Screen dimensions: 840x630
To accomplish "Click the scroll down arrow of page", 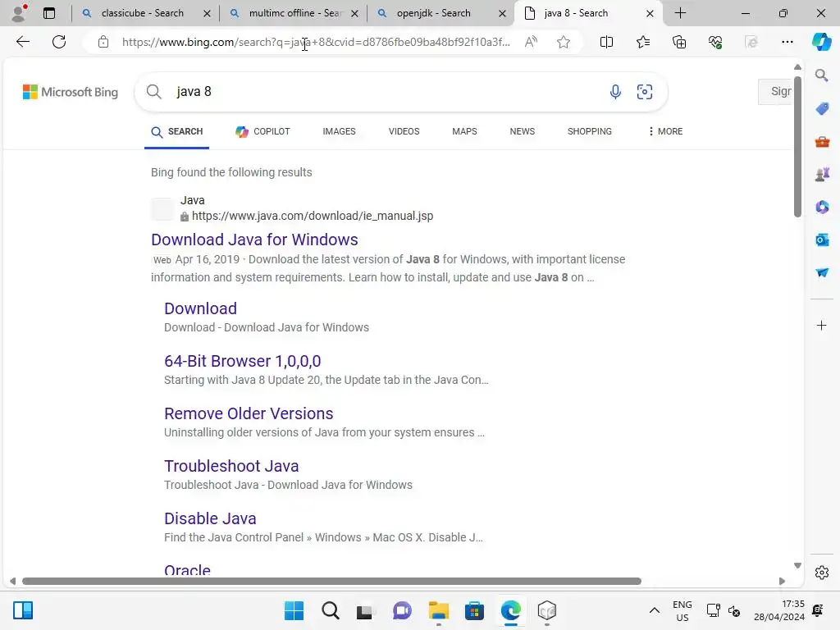I will click(x=797, y=566).
